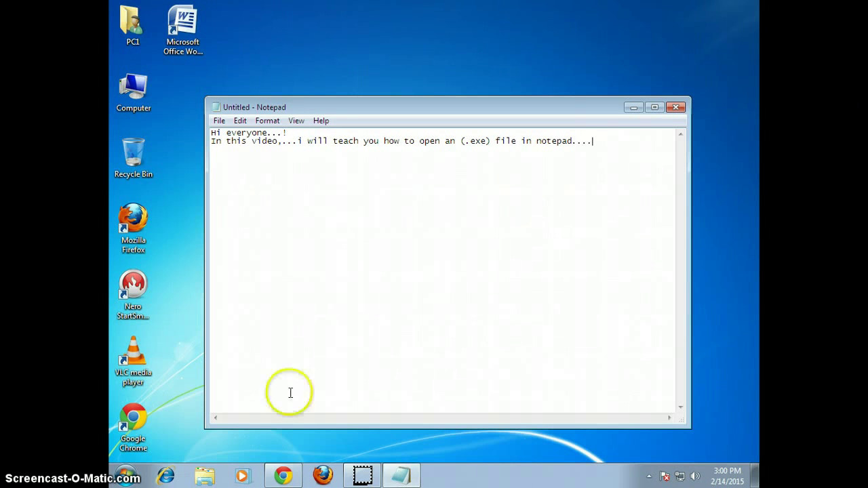Click the horizontal scrollbar right arrow
This screenshot has width=868, height=488.
click(x=670, y=418)
